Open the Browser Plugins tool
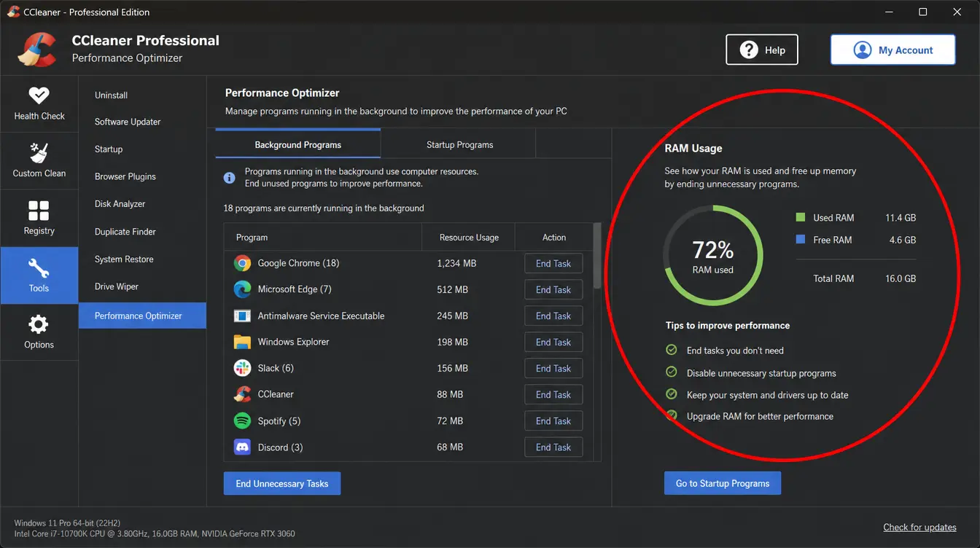This screenshot has height=548, width=980. [x=125, y=177]
